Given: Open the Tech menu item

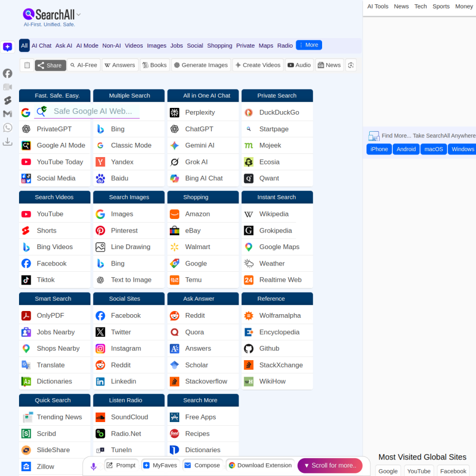Looking at the screenshot, I should click(x=420, y=6).
